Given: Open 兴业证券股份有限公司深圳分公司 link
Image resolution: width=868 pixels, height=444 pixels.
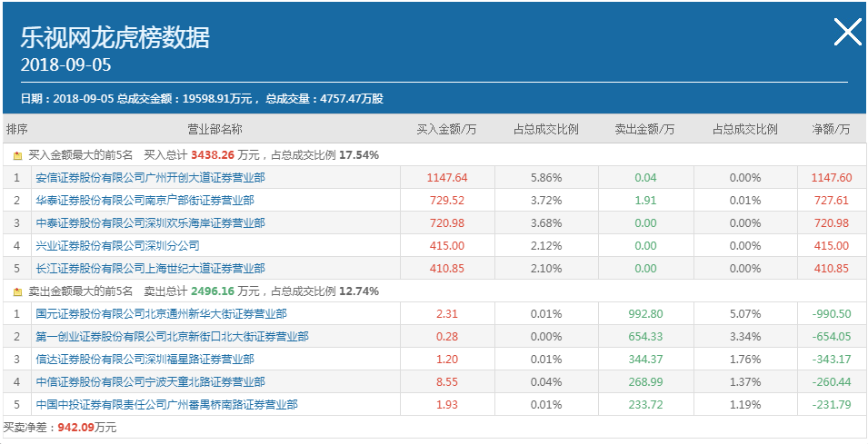Looking at the screenshot, I should tap(117, 246).
